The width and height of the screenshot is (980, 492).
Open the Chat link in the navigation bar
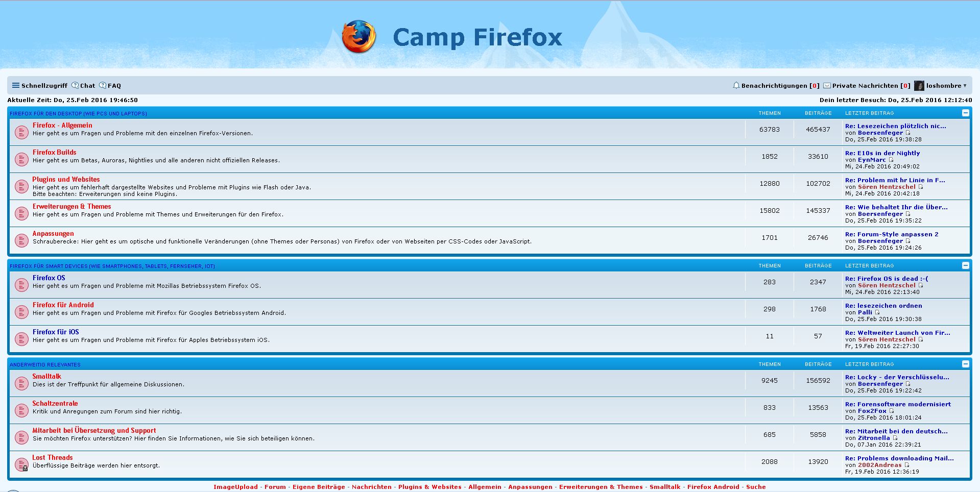[83, 86]
